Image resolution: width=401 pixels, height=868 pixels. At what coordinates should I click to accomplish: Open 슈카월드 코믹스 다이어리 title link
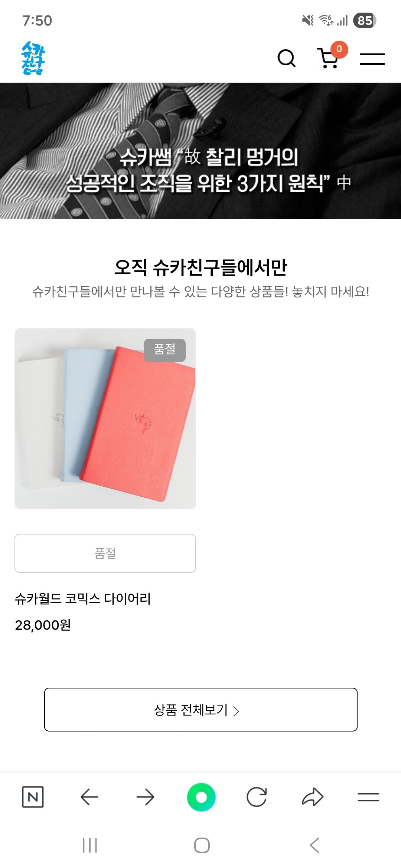[x=83, y=598]
